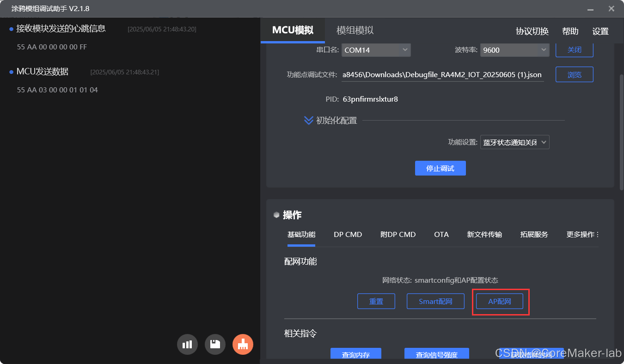Open the COM14 serial port dropdown
Viewport: 624px width, 364px height.
pos(375,50)
